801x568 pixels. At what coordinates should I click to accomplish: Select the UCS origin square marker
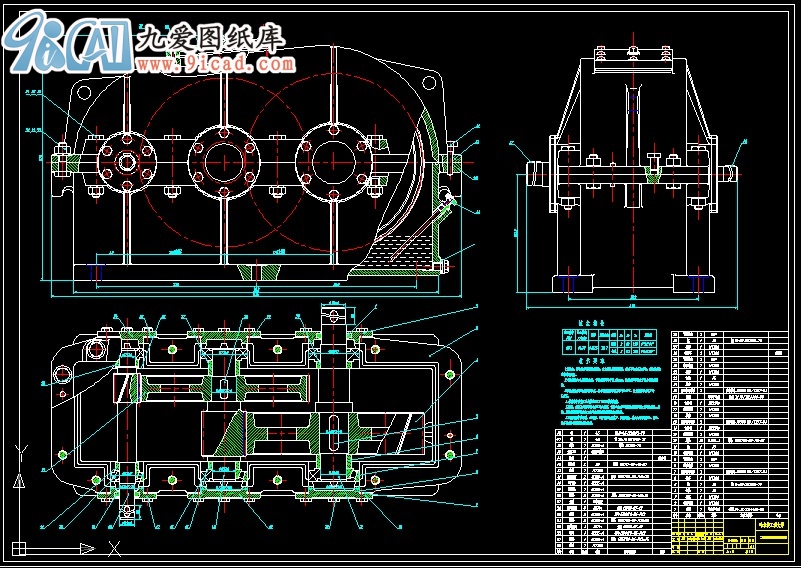tap(17, 547)
